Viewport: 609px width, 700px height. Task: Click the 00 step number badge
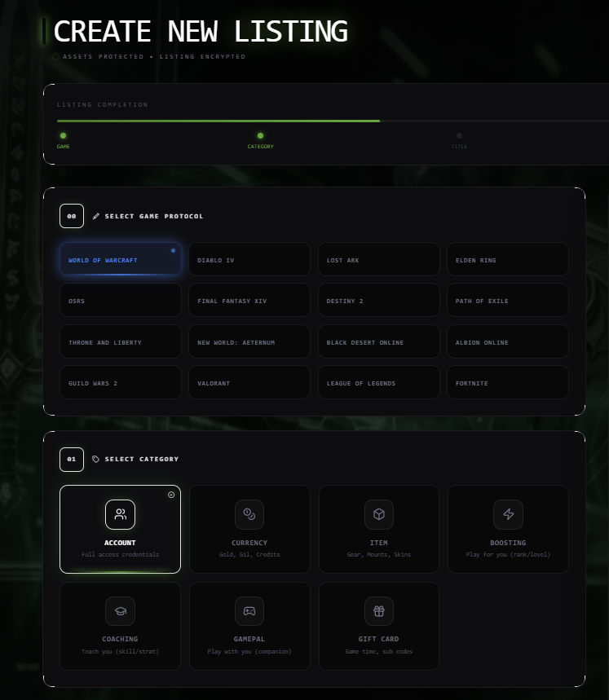pyautogui.click(x=72, y=216)
